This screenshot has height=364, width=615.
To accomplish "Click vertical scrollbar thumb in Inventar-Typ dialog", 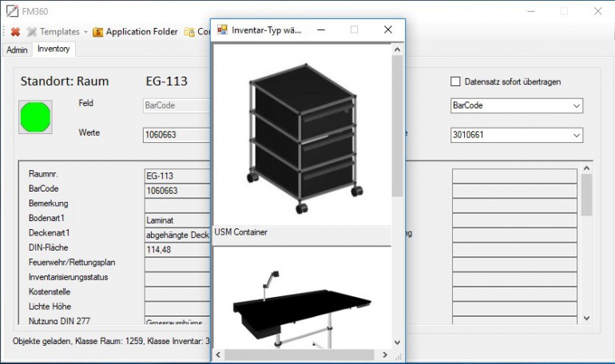I will (x=397, y=125).
